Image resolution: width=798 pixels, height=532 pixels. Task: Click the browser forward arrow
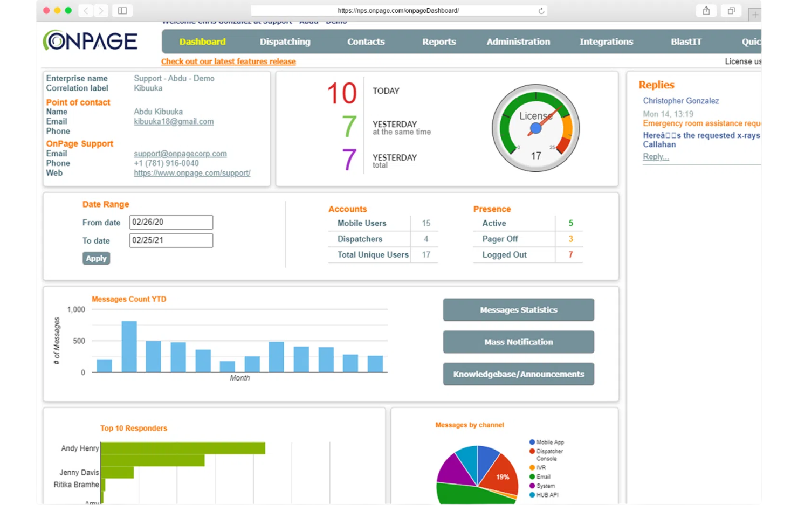pos(101,10)
